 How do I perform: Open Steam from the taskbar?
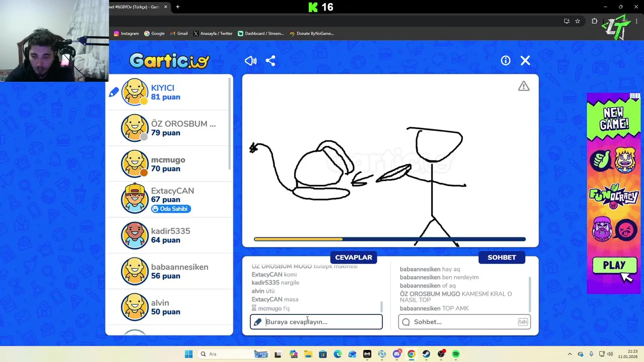(x=426, y=354)
